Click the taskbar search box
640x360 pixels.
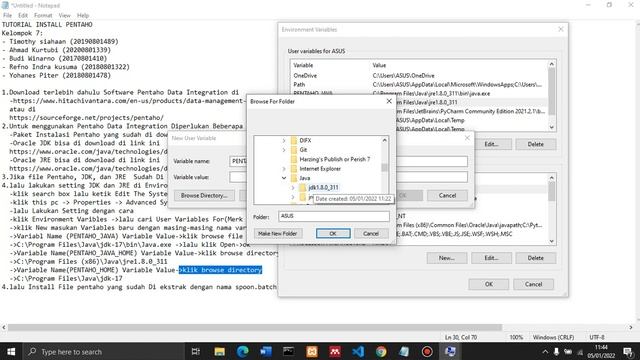[x=104, y=351]
